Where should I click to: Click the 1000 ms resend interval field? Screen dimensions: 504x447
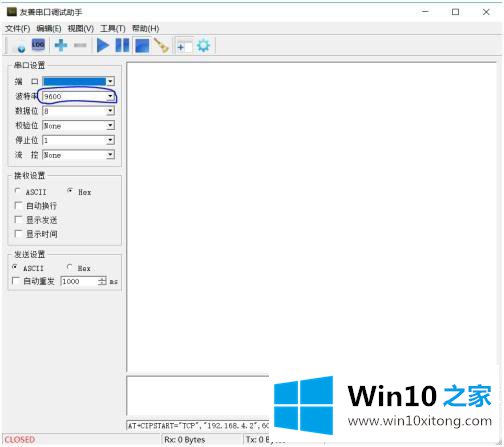tap(79, 281)
